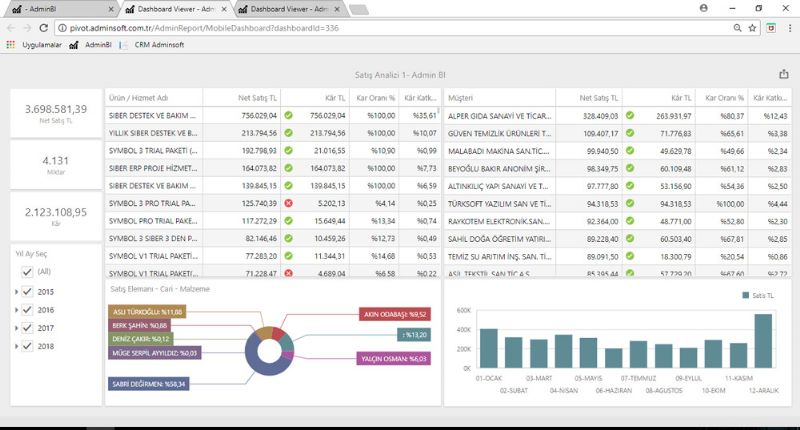Expand the 2017 tree node arrow
Viewport: 800px width, 430px height.
[16, 328]
